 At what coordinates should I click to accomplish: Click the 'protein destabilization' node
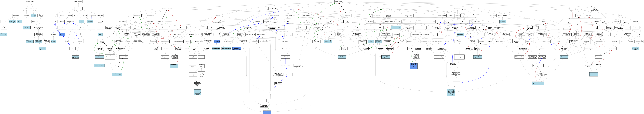pos(226,49)
